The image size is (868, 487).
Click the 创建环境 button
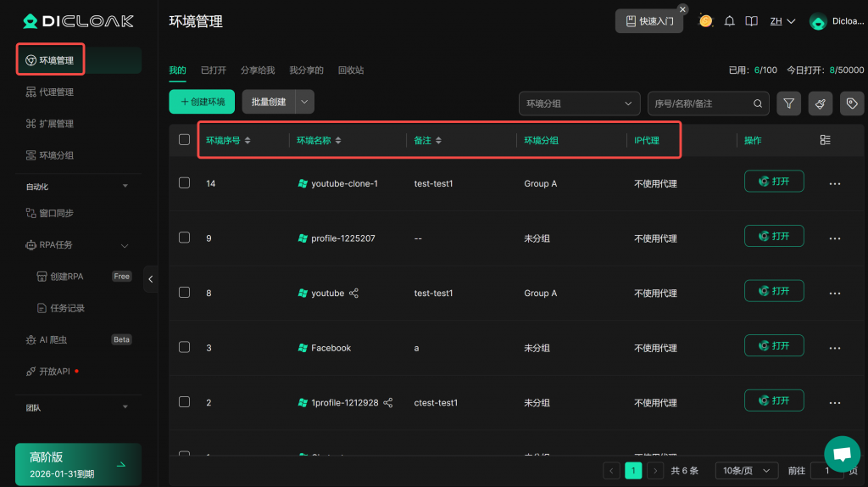click(202, 102)
